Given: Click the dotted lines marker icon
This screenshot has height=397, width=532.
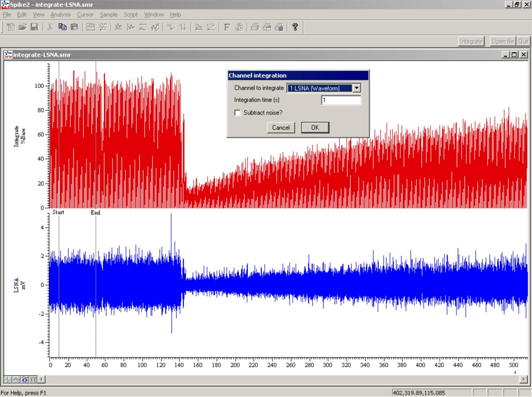Looking at the screenshot, I should (143, 27).
